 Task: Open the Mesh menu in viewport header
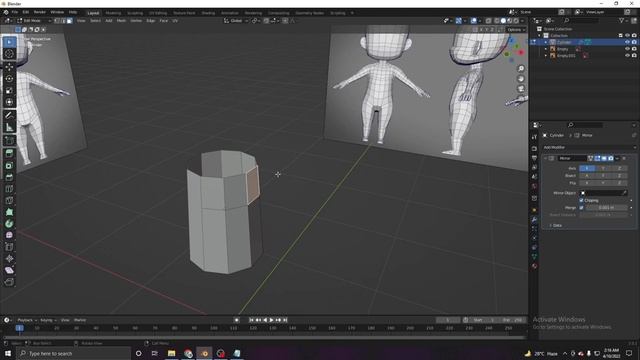coord(121,20)
